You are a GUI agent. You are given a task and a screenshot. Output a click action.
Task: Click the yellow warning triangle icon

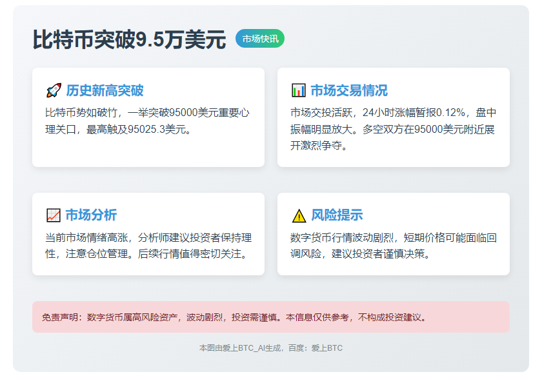[x=298, y=215]
